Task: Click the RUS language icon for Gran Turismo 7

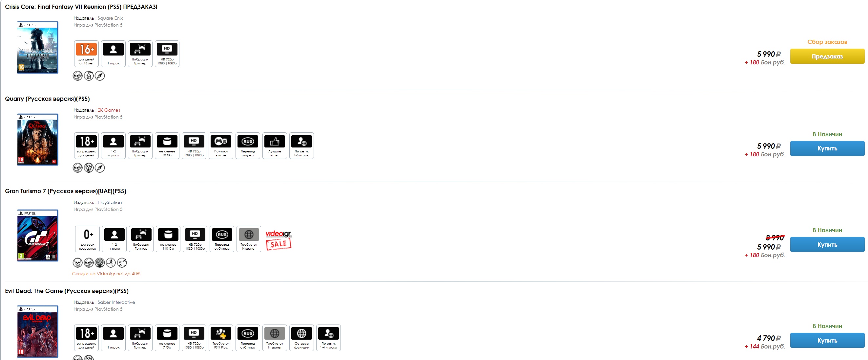Action: tap(221, 238)
